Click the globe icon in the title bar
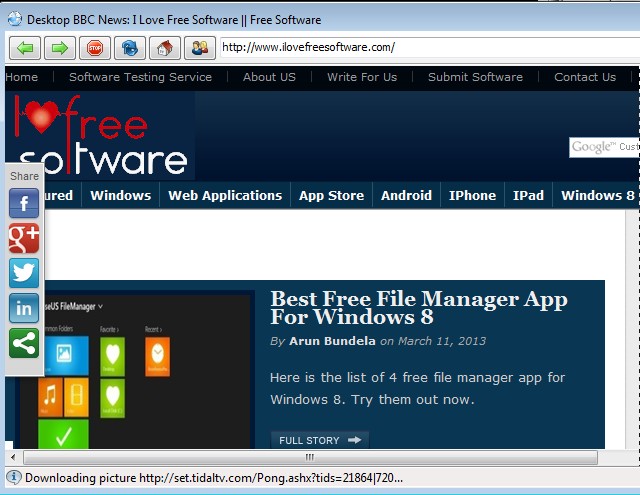640x495 pixels. [x=15, y=19]
